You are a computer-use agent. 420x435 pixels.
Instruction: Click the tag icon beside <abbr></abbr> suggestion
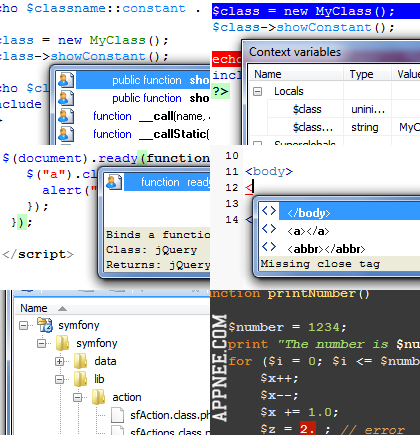[x=269, y=247]
